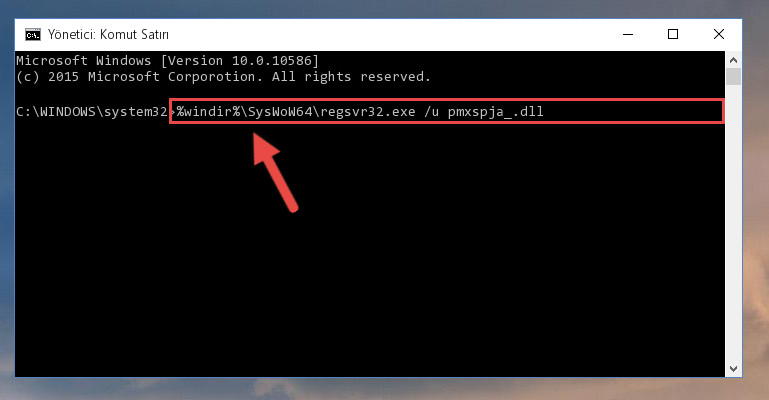Screen dimensions: 769x400
Task: Maximize the Komut Satırı window
Action: (673, 34)
